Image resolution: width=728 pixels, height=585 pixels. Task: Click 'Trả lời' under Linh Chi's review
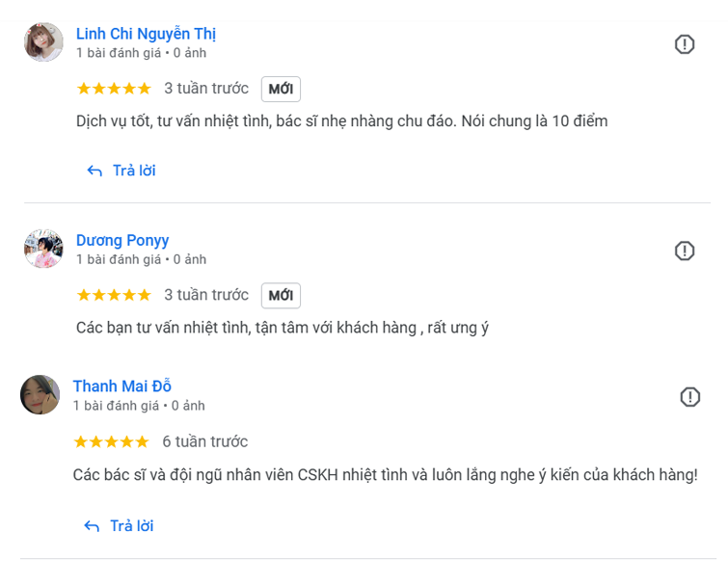tap(134, 171)
